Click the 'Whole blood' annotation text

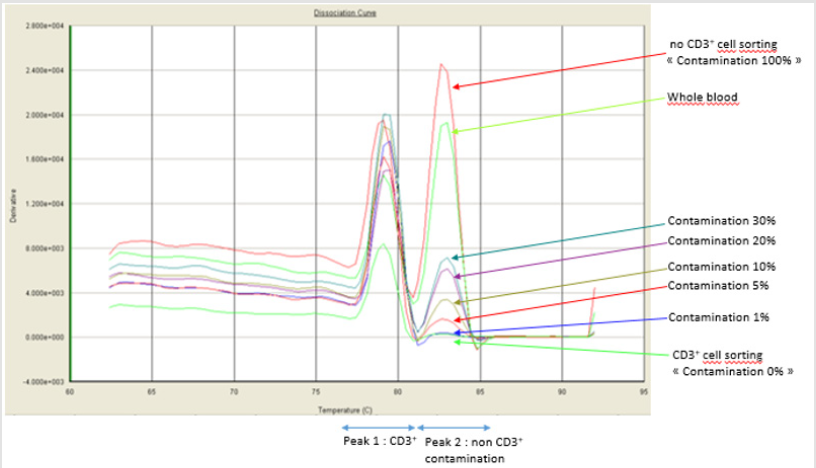point(702,97)
